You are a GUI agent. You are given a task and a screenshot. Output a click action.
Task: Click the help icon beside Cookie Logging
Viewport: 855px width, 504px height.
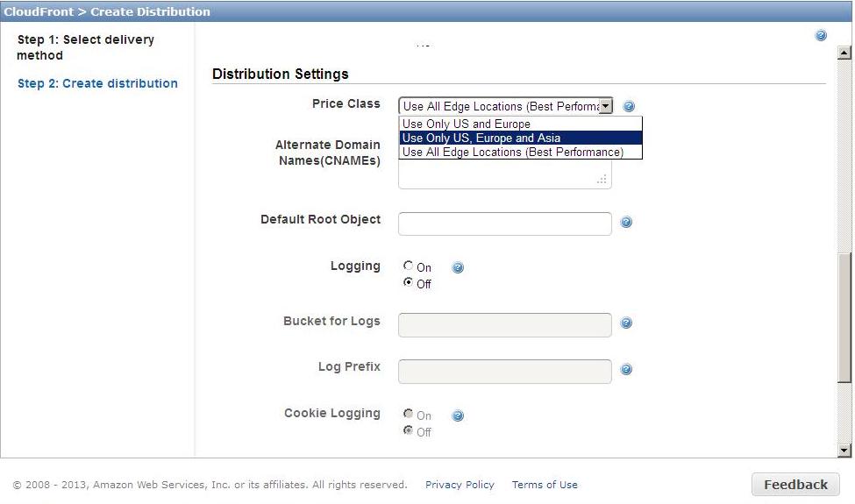tap(458, 415)
